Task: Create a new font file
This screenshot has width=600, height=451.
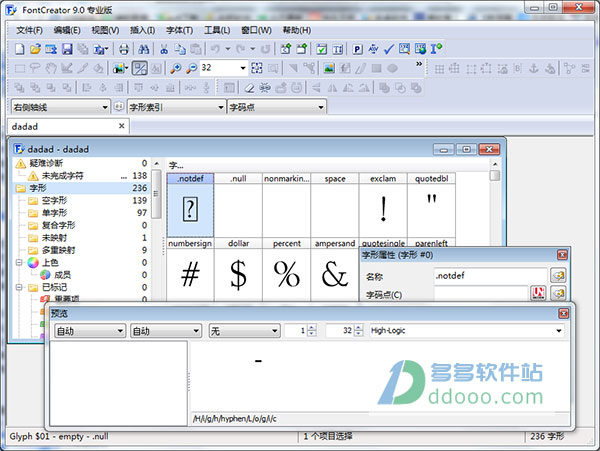Action: [x=20, y=49]
